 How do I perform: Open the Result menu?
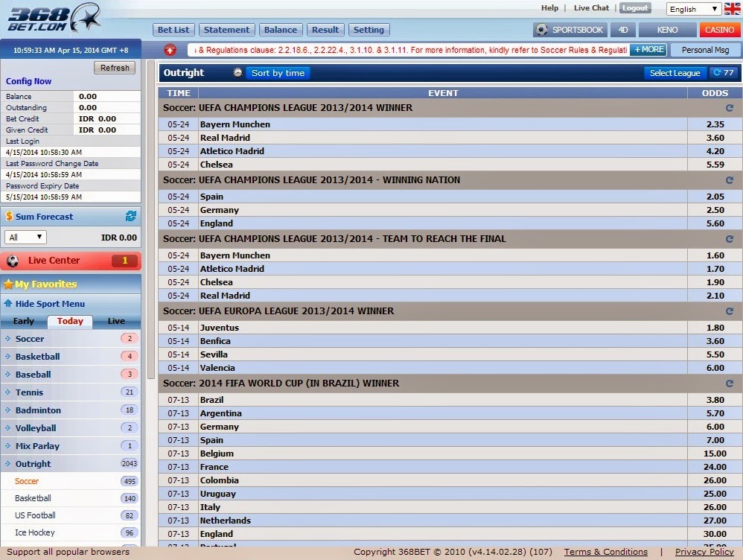(325, 30)
